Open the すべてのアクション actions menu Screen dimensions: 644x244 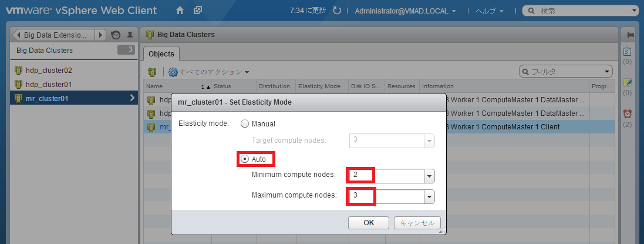click(x=210, y=72)
